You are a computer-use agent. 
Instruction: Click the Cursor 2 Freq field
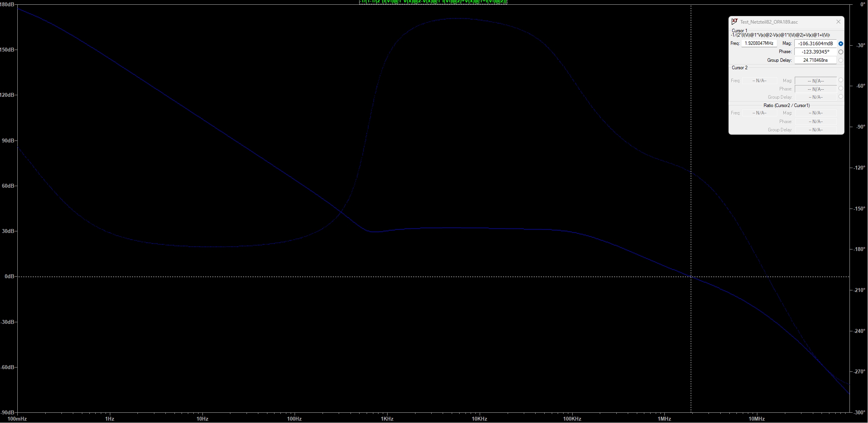click(759, 81)
